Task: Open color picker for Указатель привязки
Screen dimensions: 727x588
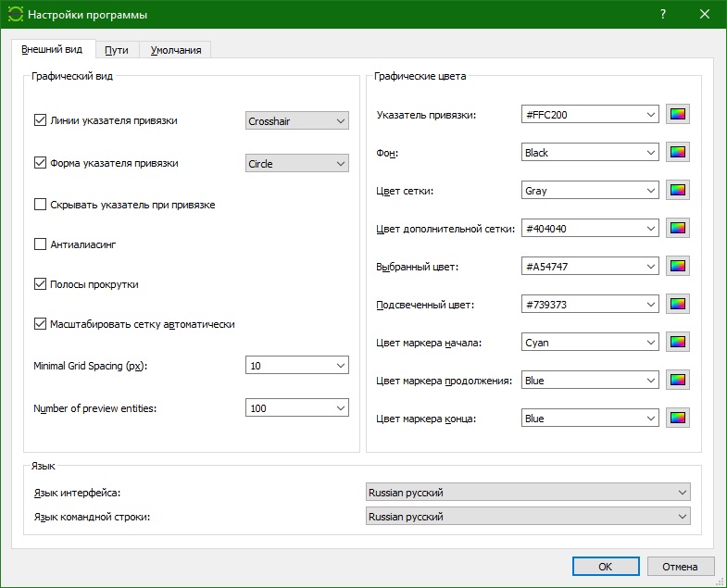Action: pos(678,115)
